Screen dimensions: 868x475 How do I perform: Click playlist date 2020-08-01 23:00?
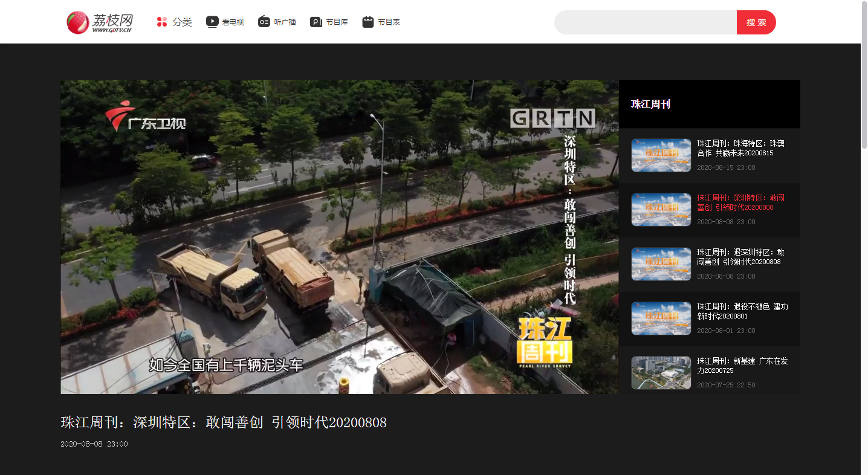[726, 331]
